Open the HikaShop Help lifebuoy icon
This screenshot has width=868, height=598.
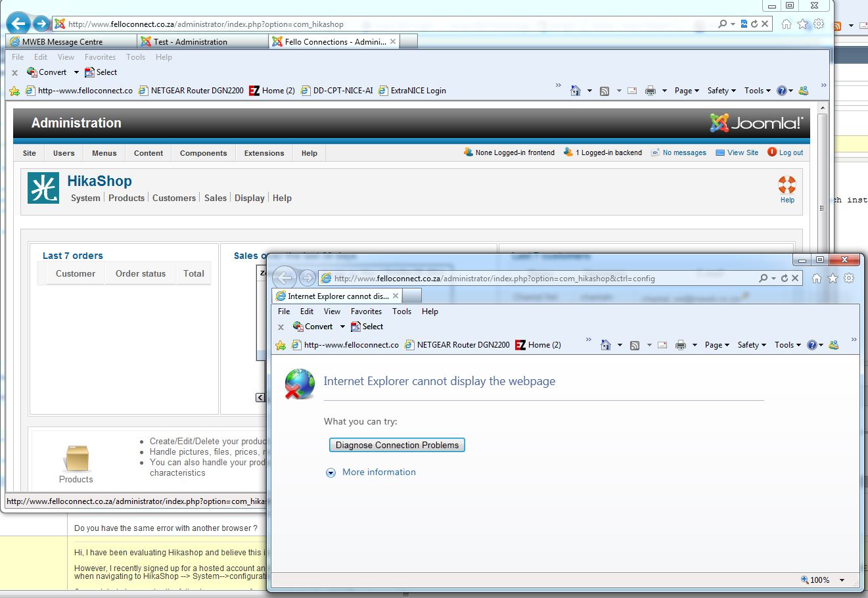(x=787, y=185)
